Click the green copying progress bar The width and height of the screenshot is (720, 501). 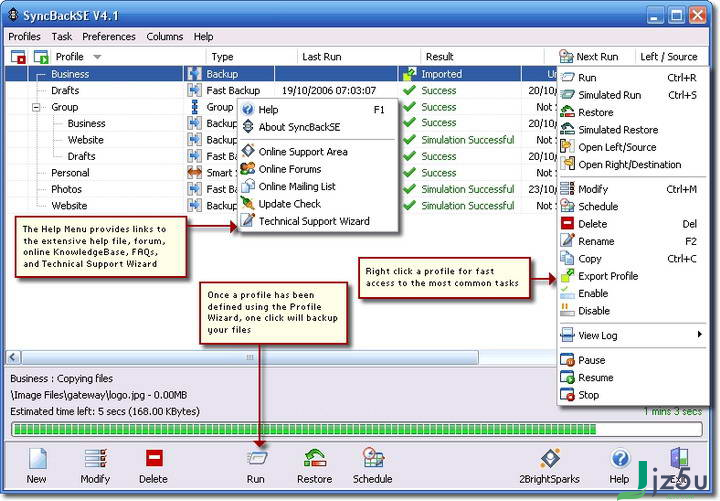pos(357,429)
